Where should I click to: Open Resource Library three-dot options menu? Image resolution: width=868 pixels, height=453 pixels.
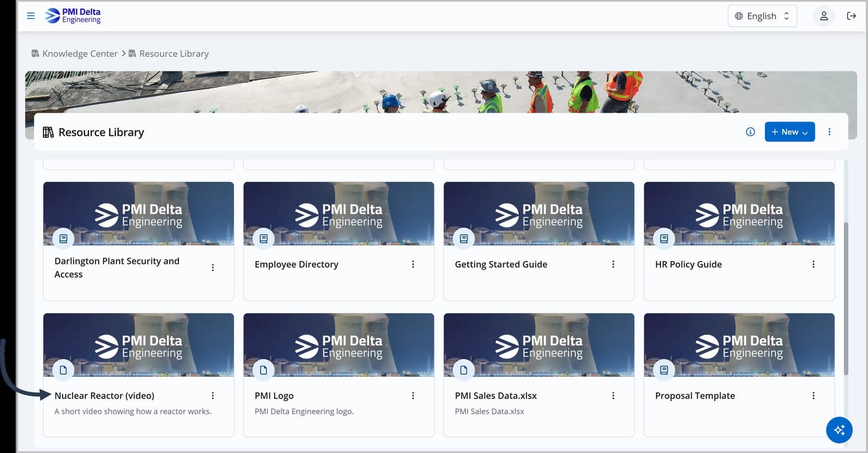[x=830, y=131]
